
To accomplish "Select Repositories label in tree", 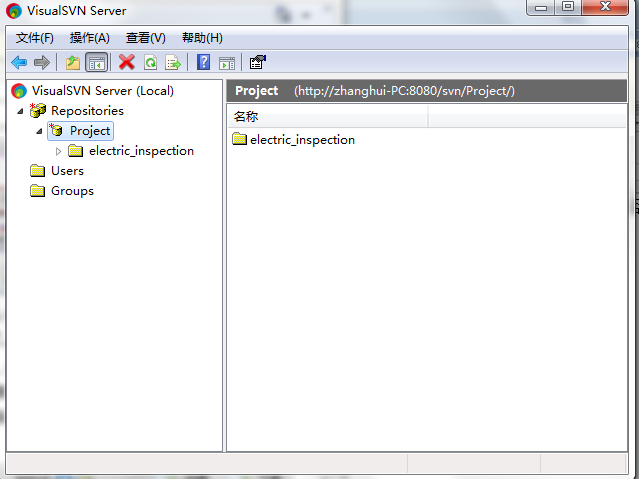I will pyautogui.click(x=87, y=111).
